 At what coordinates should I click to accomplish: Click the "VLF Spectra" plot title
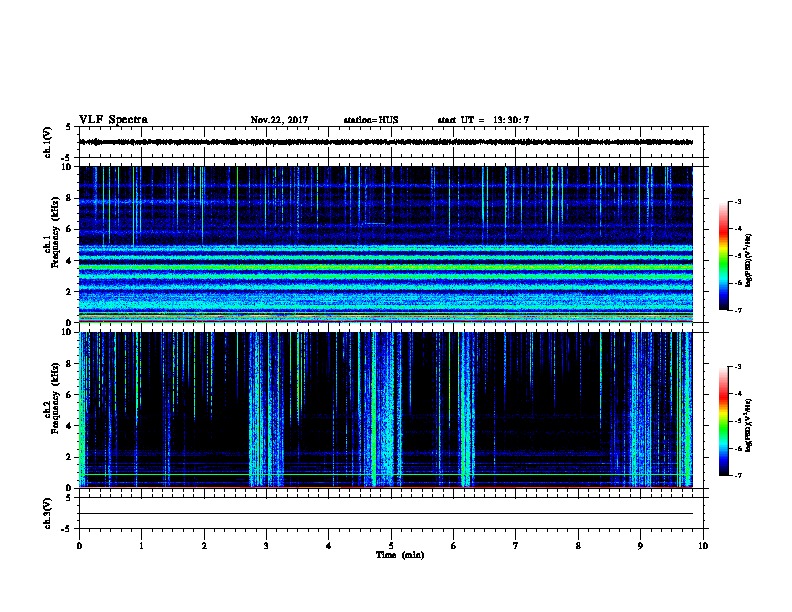pos(113,120)
